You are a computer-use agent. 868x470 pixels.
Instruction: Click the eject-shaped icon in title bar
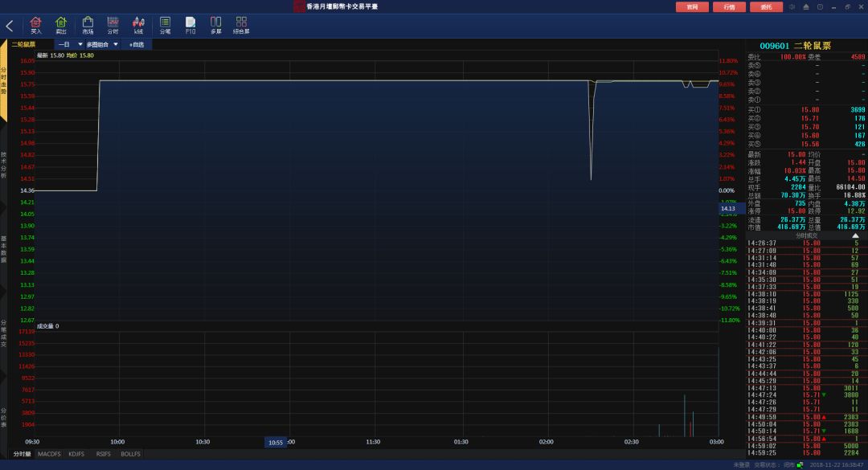click(806, 6)
